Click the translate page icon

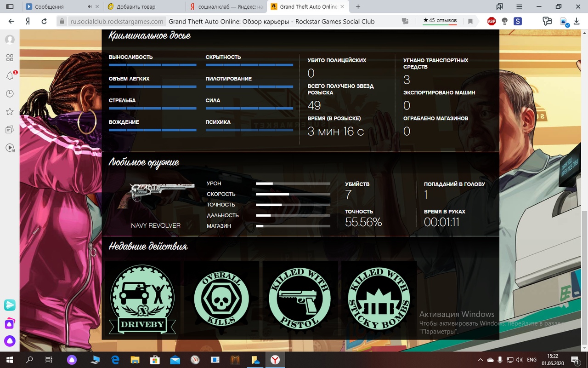coord(405,21)
